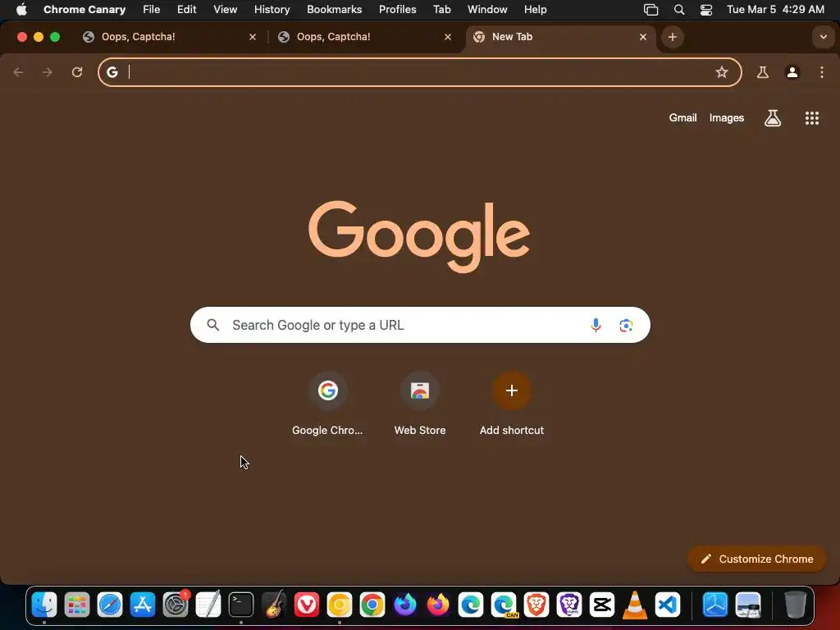The image size is (840, 630).
Task: Open the View menu
Action: coord(225,9)
